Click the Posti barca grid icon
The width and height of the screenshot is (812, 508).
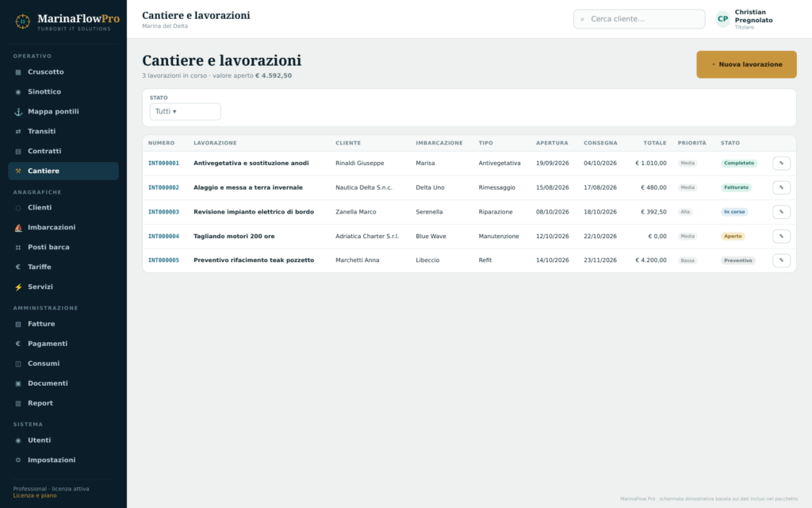coord(18,248)
